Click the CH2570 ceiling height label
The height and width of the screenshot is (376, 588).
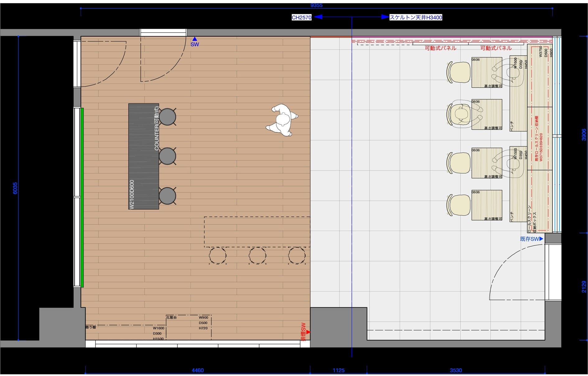pos(301,17)
